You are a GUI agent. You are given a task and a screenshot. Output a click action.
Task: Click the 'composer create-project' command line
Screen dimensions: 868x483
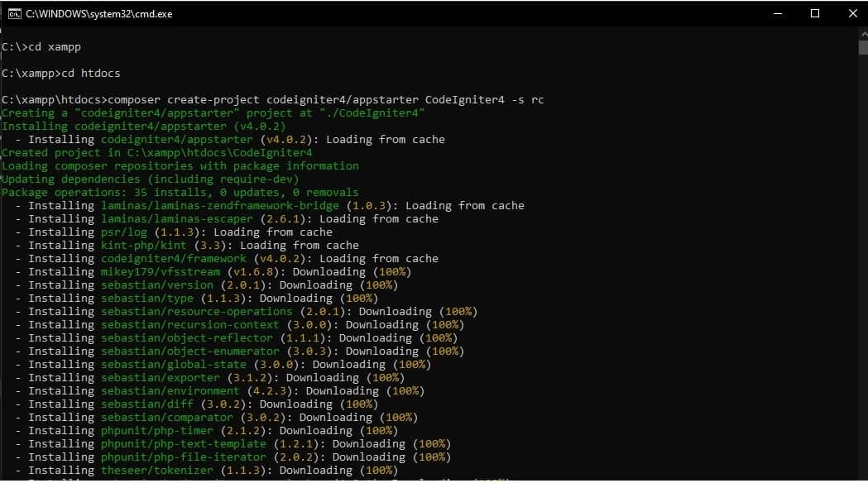click(x=272, y=99)
